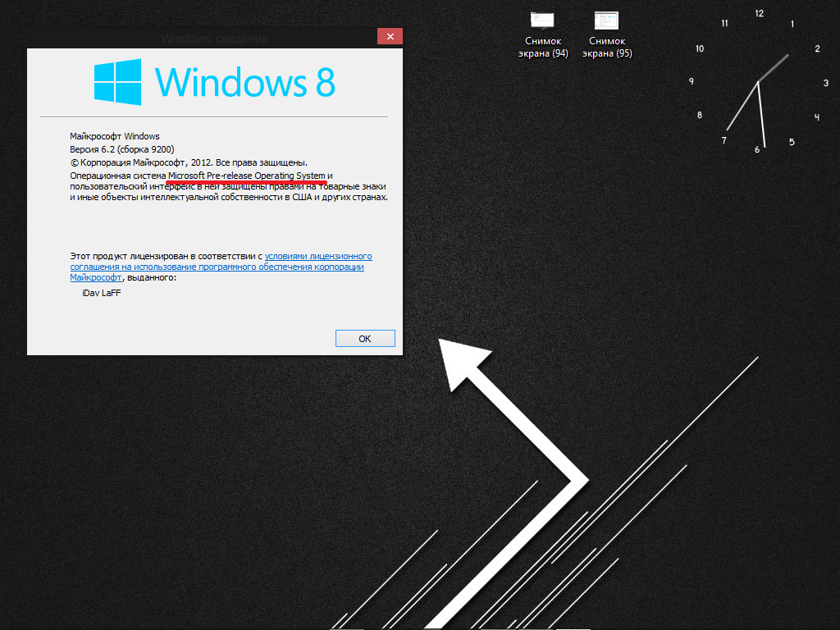Image resolution: width=840 pixels, height=630 pixels.
Task: Select the Снимок экрана (94) filename label
Action: coord(542,48)
